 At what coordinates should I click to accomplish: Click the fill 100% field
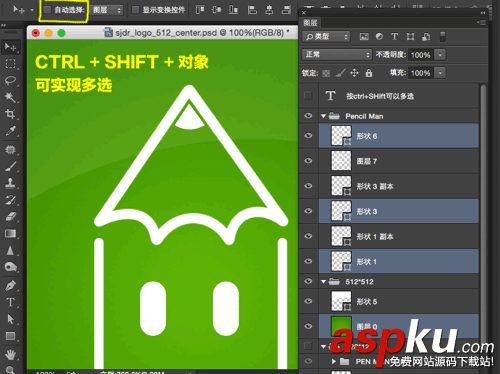coord(421,73)
